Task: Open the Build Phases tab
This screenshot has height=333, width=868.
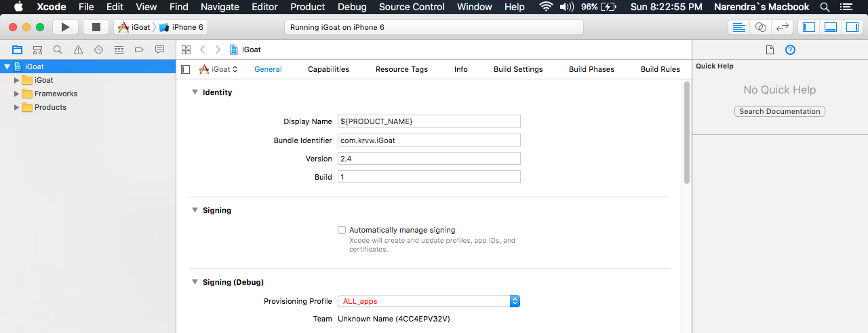Action: [591, 69]
